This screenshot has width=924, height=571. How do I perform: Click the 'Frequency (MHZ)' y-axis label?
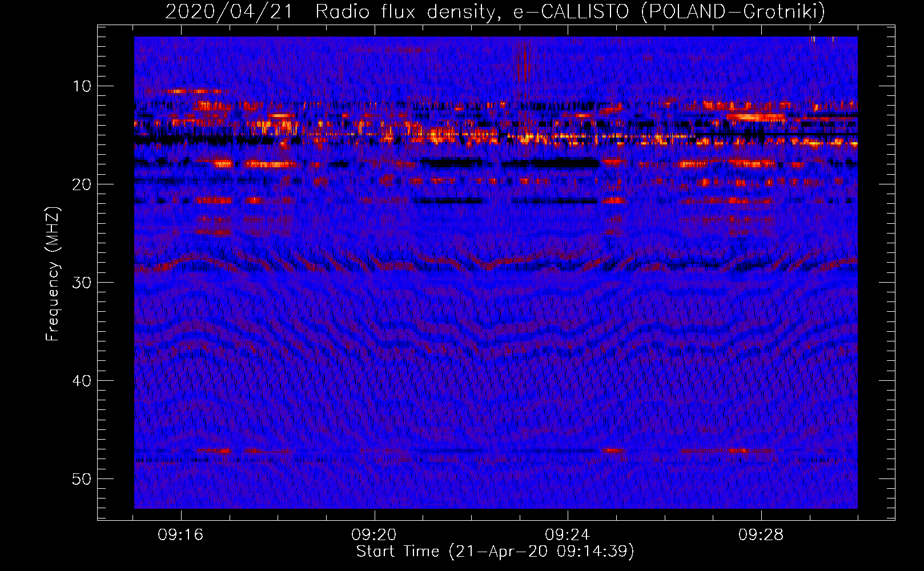click(x=53, y=274)
